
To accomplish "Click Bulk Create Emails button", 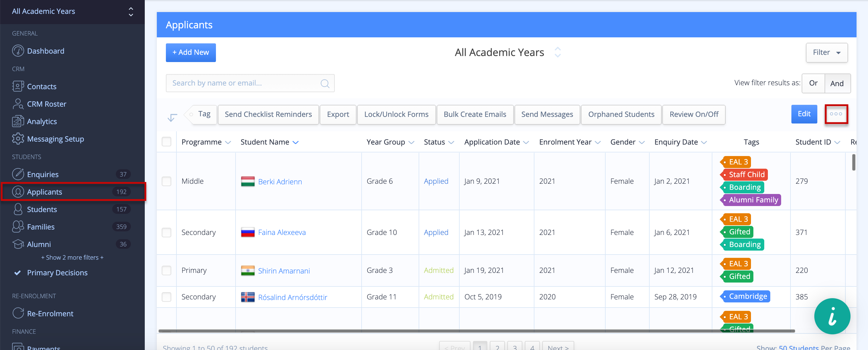I will (475, 114).
